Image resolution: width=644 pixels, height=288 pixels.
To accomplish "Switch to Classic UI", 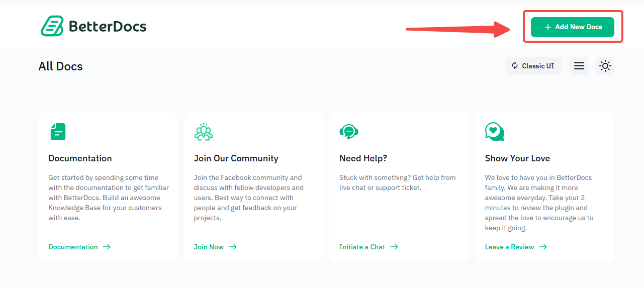I will tap(533, 66).
